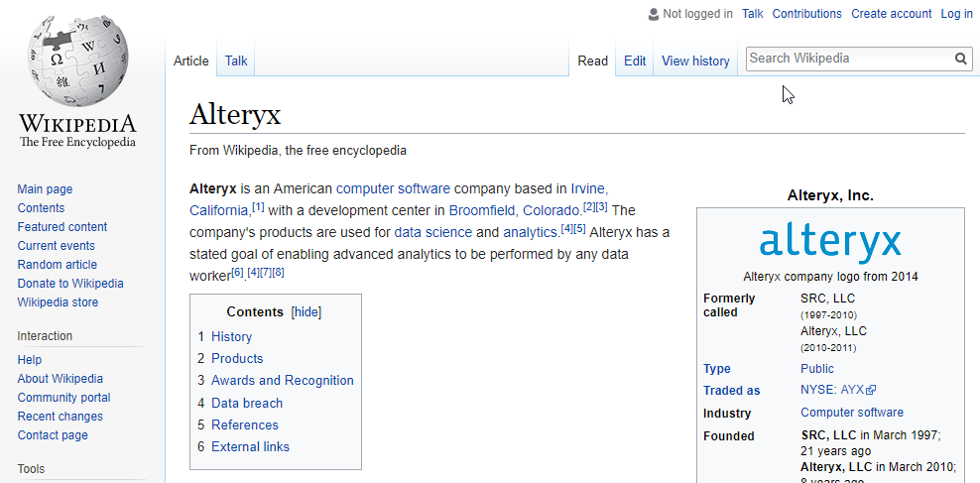
Task: Select the Read tab
Action: click(x=592, y=60)
